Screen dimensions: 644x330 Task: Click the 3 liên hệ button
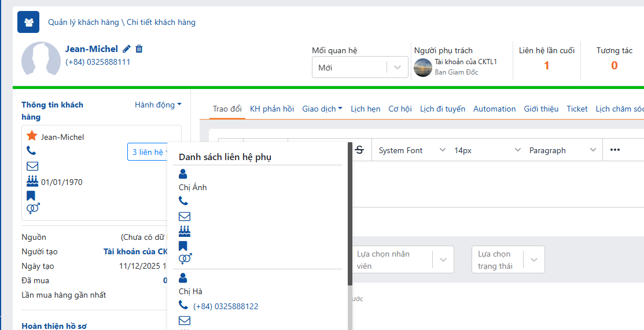coord(149,152)
